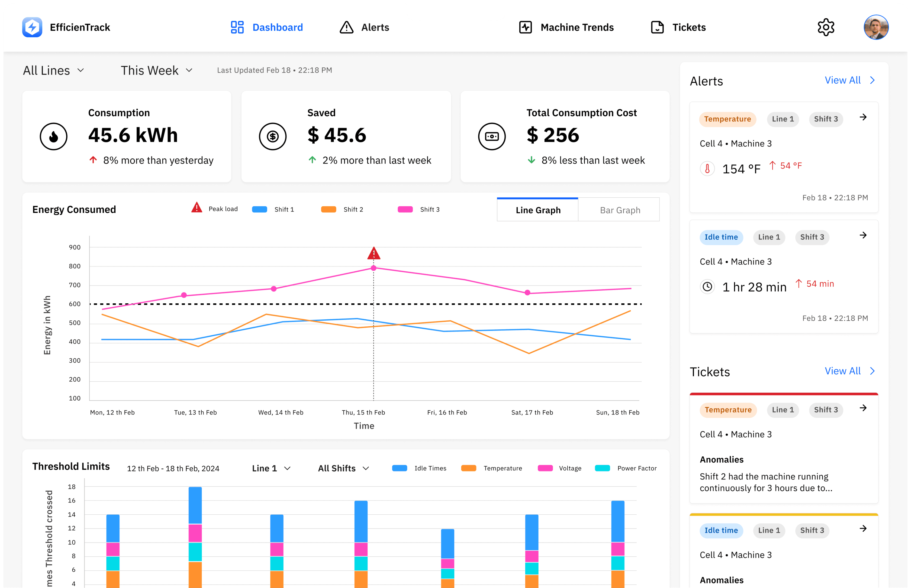Click the Machine Trends pulse icon
908x588 pixels.
tap(525, 27)
